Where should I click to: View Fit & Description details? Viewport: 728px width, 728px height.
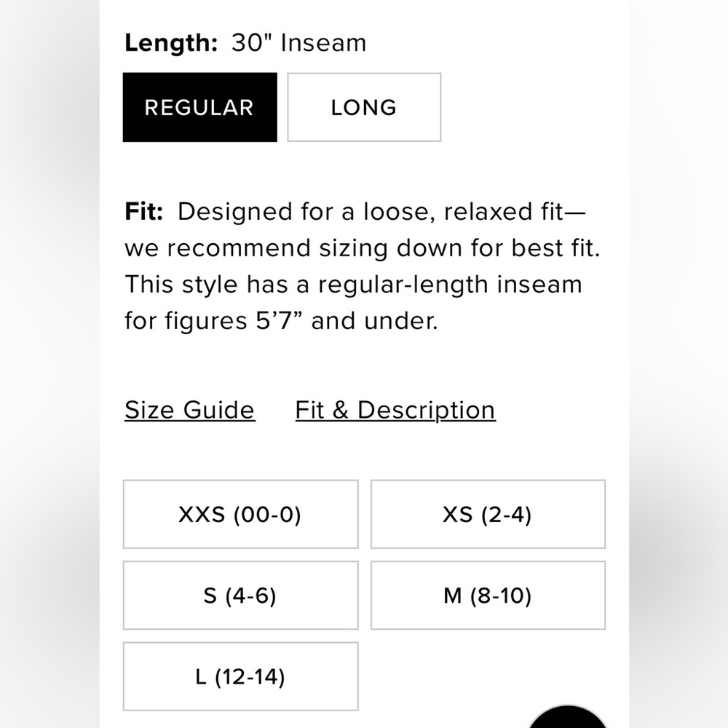(x=395, y=411)
